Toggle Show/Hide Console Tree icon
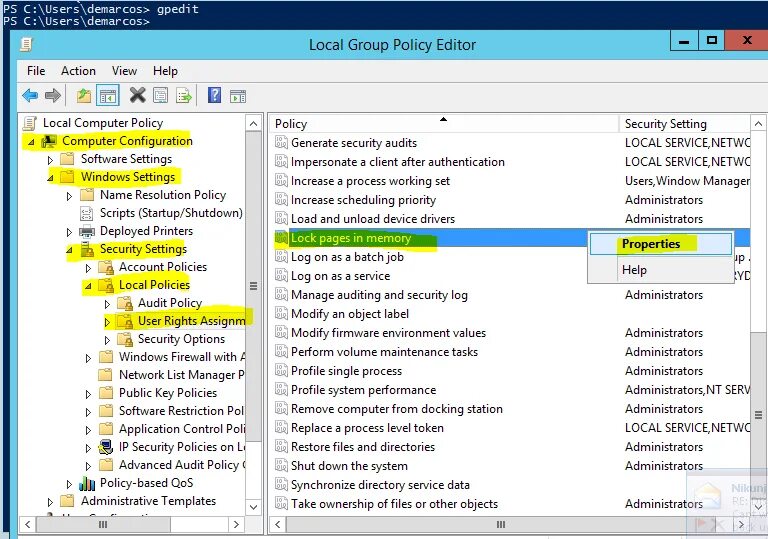This screenshot has height=539, width=768. [108, 95]
